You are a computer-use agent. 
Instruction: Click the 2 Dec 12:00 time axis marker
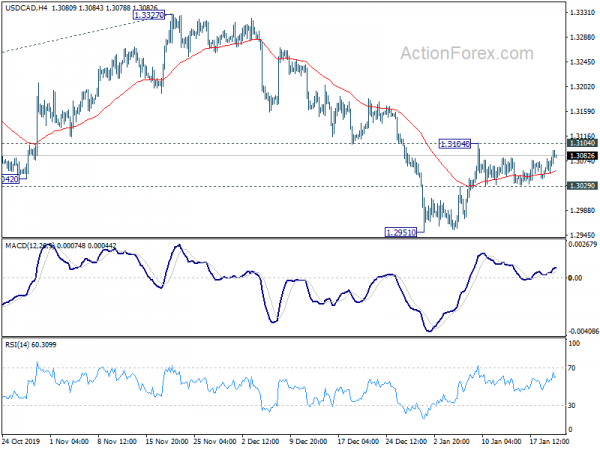(262, 441)
